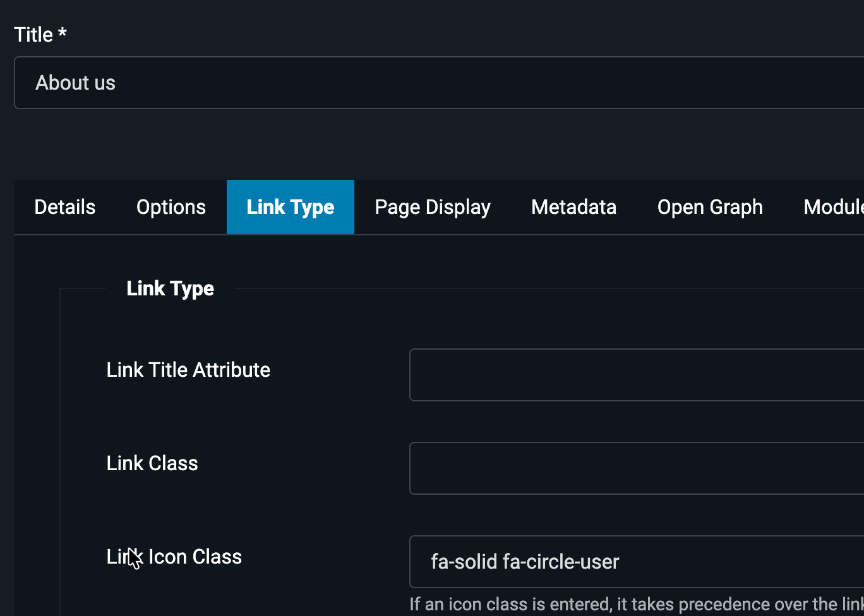Open the Metadata tab

[573, 207]
